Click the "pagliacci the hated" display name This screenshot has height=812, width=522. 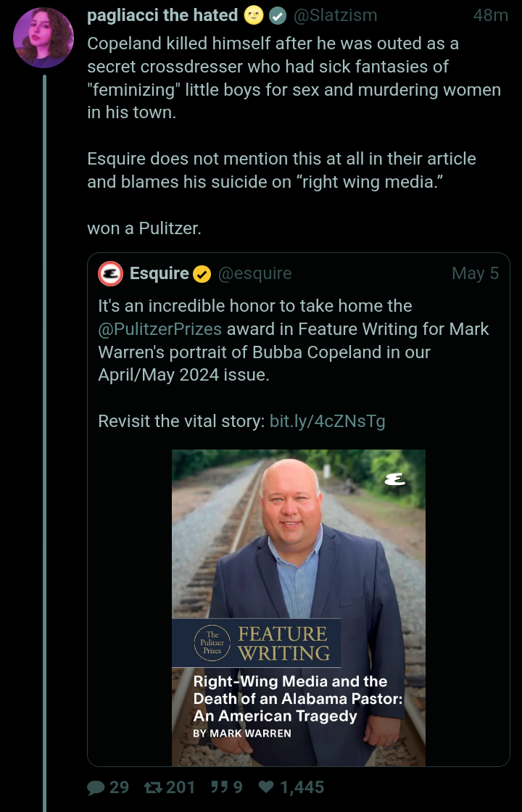162,15
